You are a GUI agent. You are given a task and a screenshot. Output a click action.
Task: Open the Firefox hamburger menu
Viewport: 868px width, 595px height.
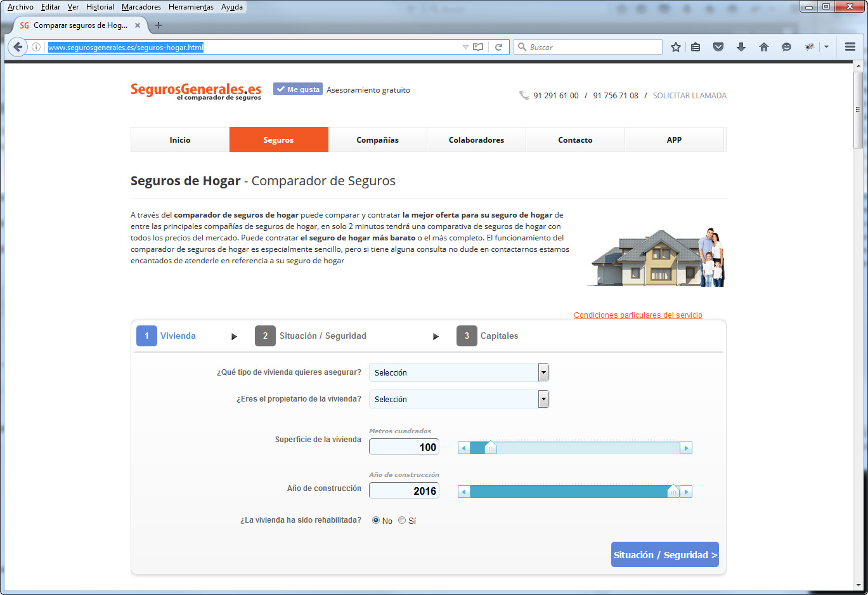point(850,47)
